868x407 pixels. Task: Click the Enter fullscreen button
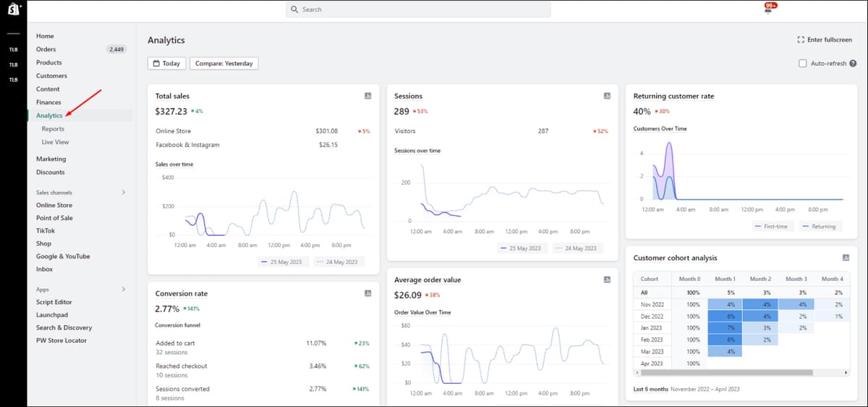click(x=824, y=40)
